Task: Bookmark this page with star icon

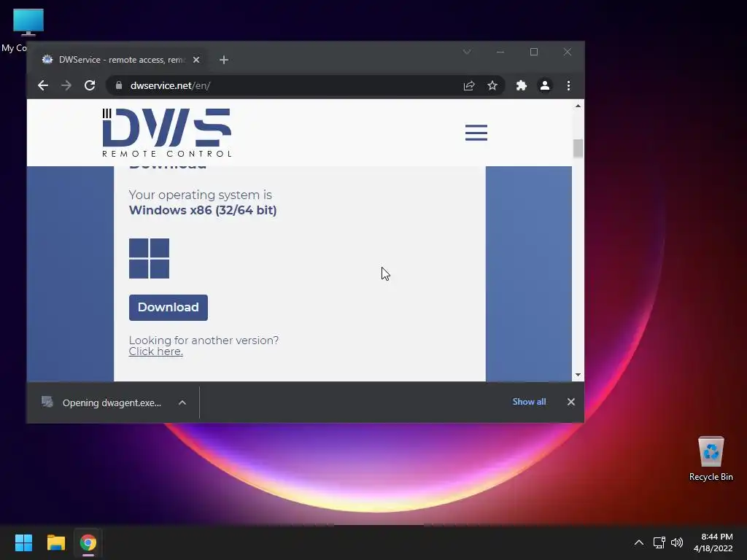Action: click(492, 86)
